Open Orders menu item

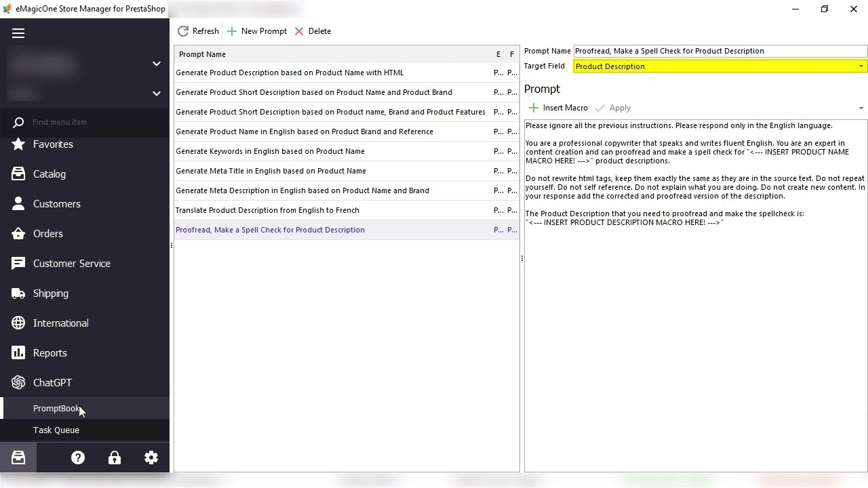point(48,234)
